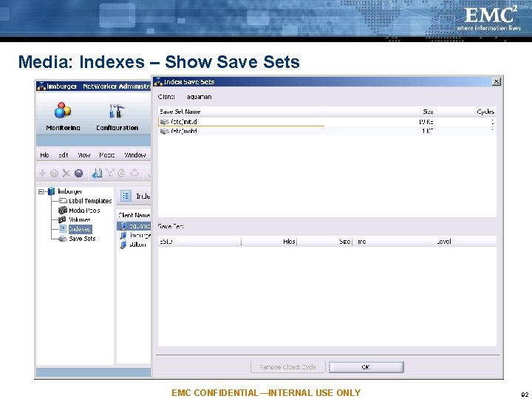Select Save Sets in the tree
The width and height of the screenshot is (532, 399).
click(x=82, y=239)
